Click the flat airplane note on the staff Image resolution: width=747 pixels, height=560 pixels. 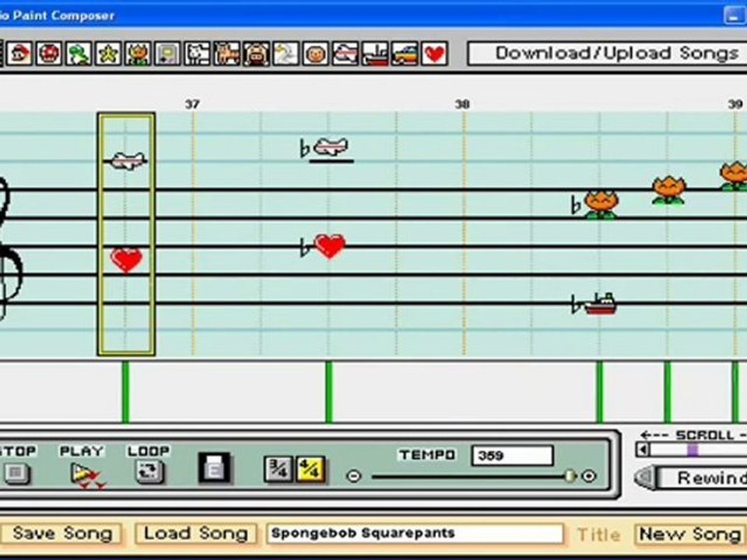pyautogui.click(x=330, y=147)
